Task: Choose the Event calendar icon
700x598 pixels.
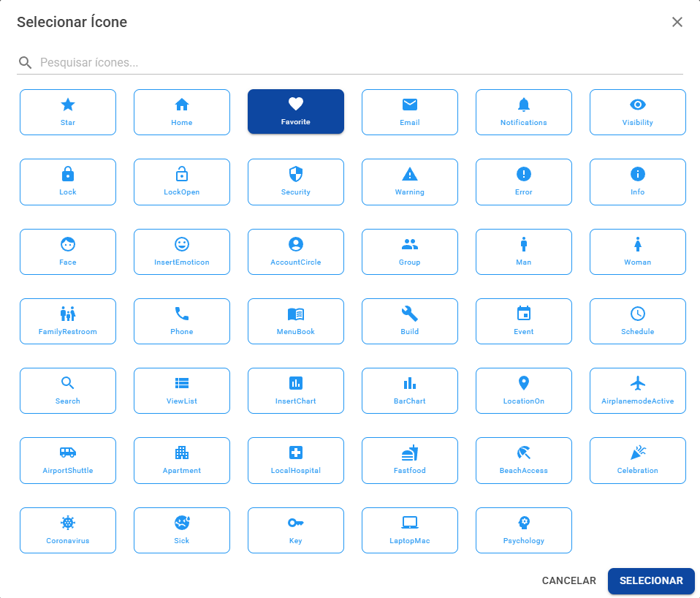Action: pyautogui.click(x=524, y=321)
